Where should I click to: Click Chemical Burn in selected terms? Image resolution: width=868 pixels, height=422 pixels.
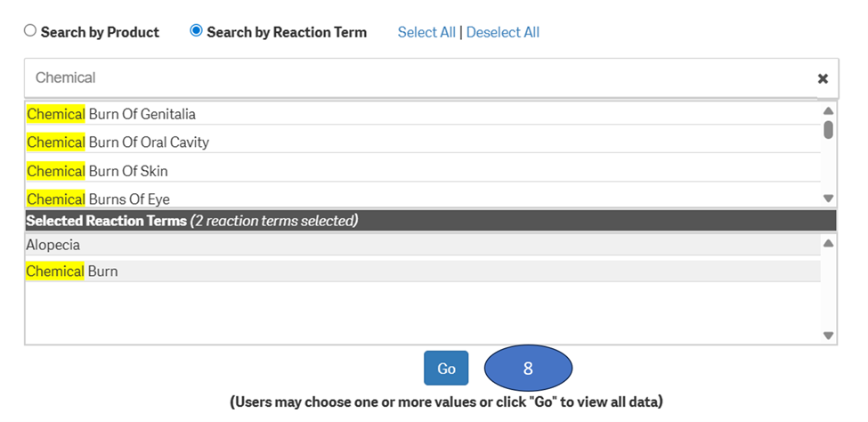pos(72,272)
